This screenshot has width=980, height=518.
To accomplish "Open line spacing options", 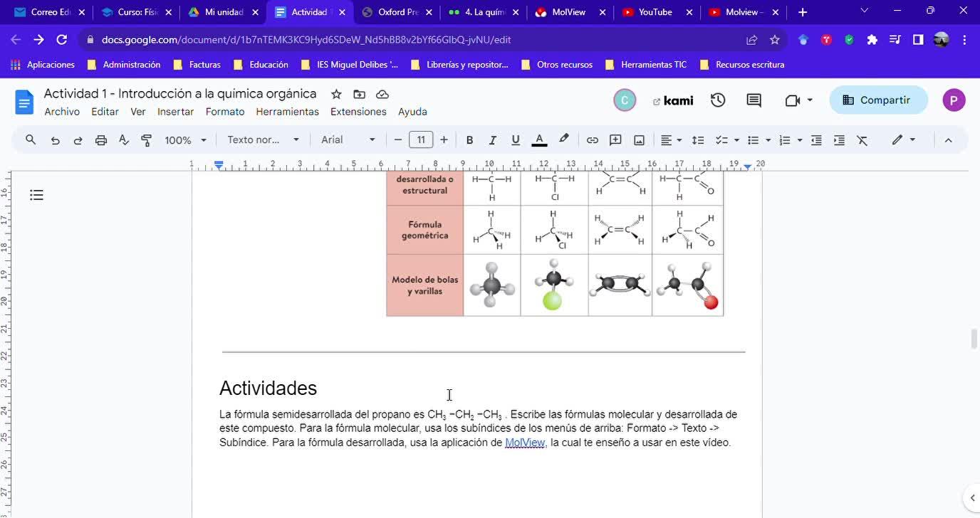I will (x=698, y=140).
